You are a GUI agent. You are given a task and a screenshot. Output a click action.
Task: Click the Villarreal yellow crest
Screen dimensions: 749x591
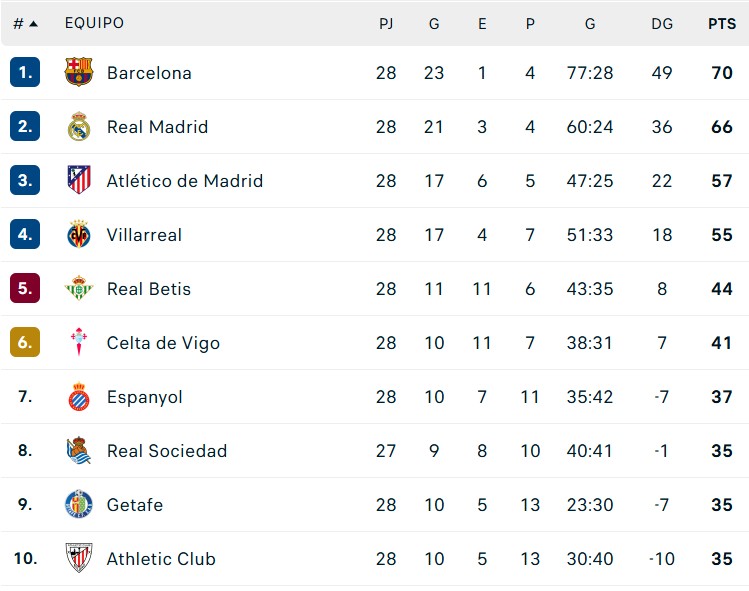pos(78,235)
